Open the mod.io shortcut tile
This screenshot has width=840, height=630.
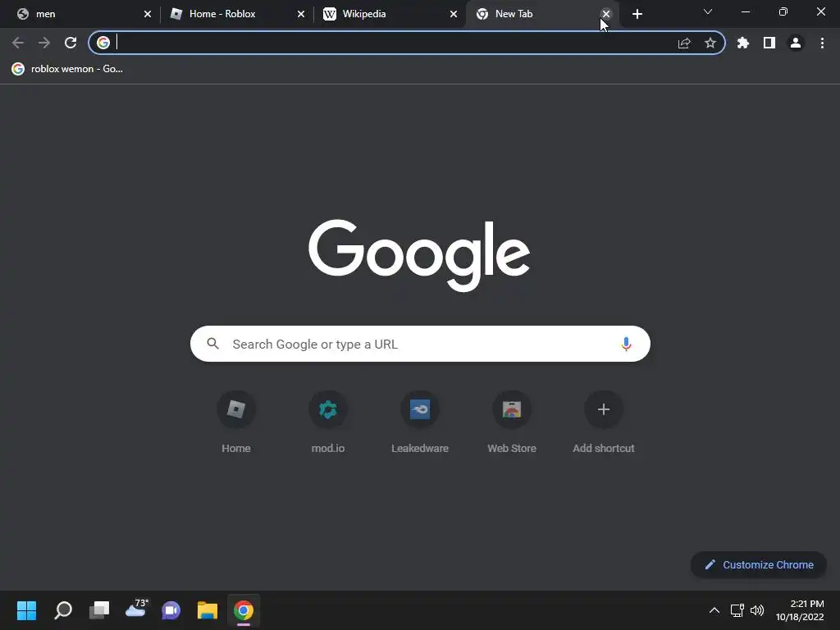328,422
